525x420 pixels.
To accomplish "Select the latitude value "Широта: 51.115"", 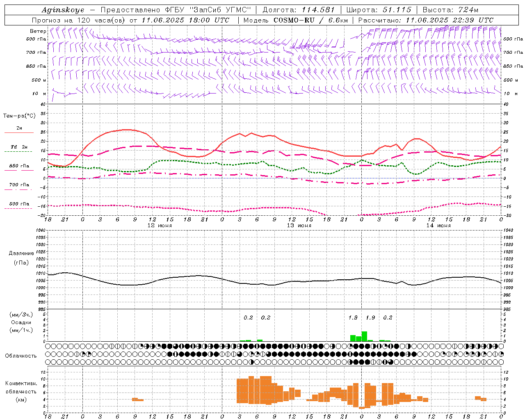I will coord(379,10).
